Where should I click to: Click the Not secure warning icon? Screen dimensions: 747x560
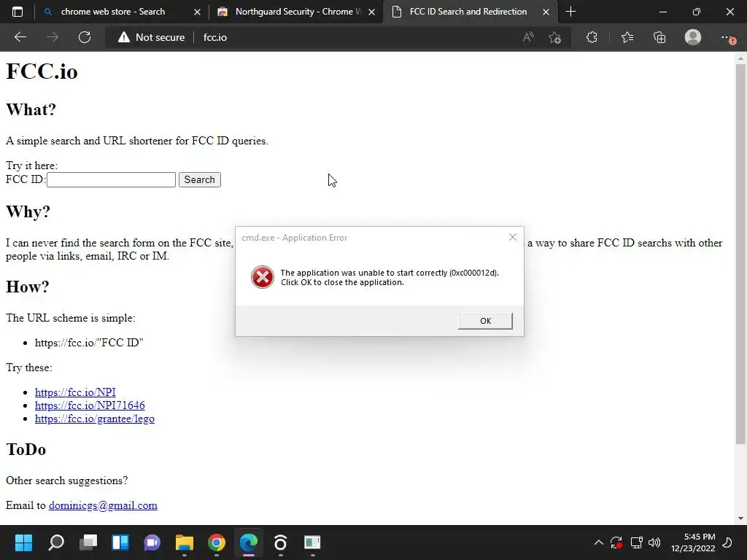point(124,37)
